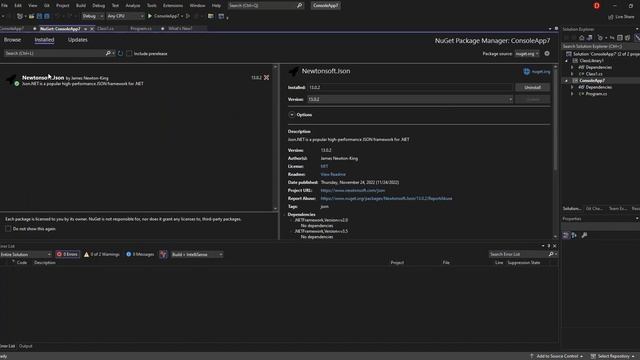The width and height of the screenshot is (640, 360).
Task: Expand Dependencies under ClassLibrary1
Action: tap(572, 67)
